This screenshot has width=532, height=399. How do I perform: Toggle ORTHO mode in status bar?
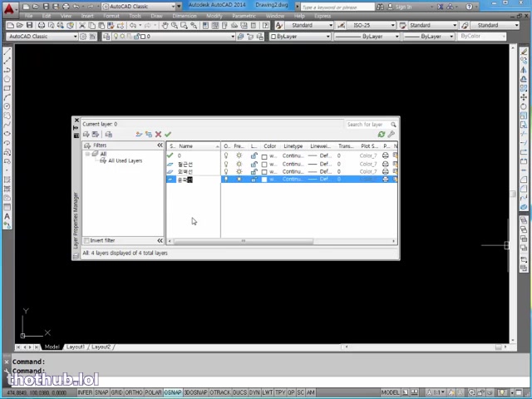point(133,392)
